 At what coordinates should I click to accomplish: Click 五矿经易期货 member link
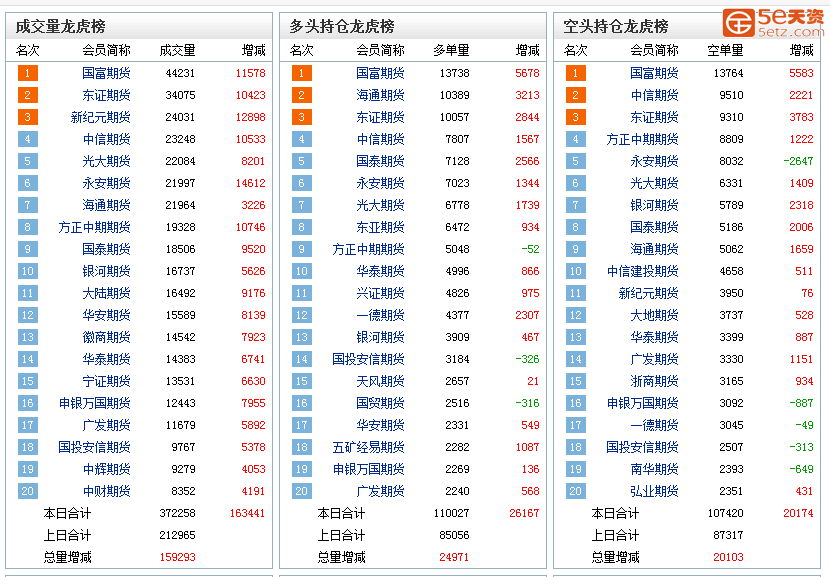click(368, 447)
